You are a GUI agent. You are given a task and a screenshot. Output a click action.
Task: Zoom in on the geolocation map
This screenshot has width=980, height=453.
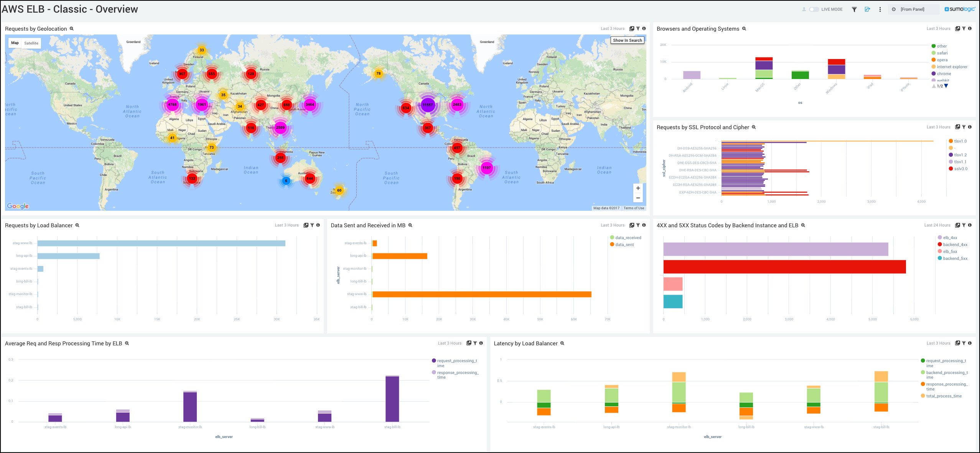[x=638, y=188]
